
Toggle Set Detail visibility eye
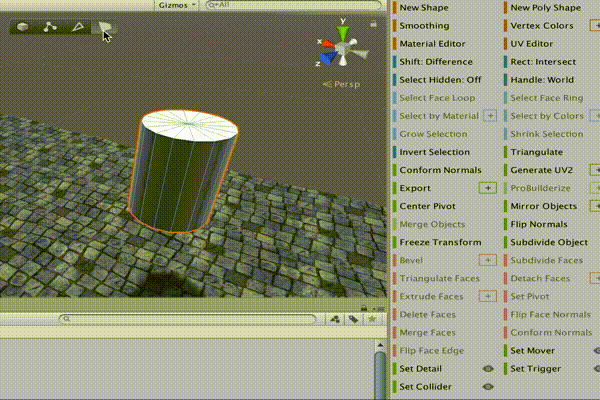[x=488, y=369]
